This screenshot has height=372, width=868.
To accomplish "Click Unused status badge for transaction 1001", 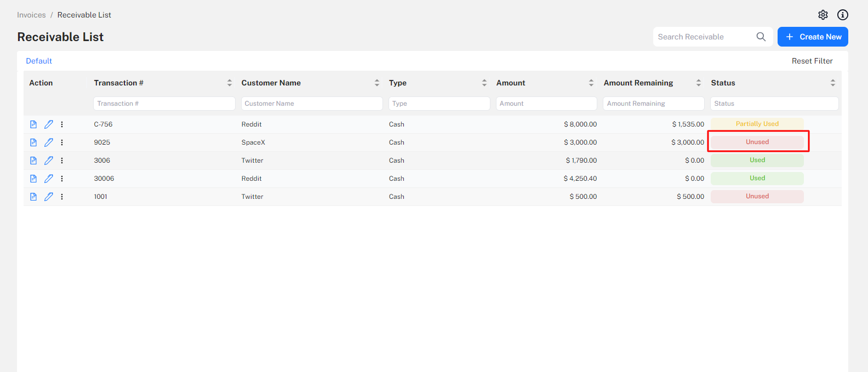I will tap(757, 196).
